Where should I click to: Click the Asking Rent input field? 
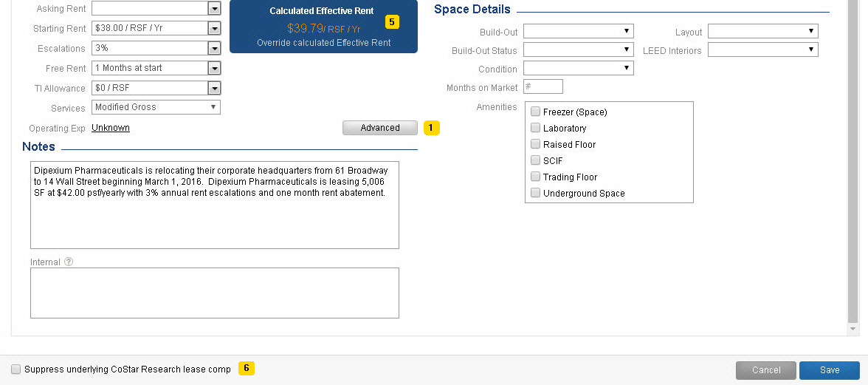tap(149, 8)
